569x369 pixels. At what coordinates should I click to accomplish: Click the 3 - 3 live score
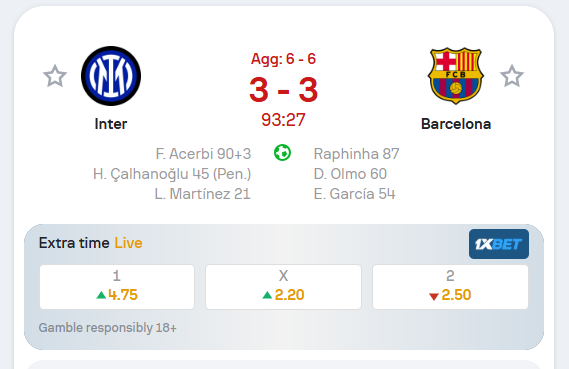tap(283, 90)
